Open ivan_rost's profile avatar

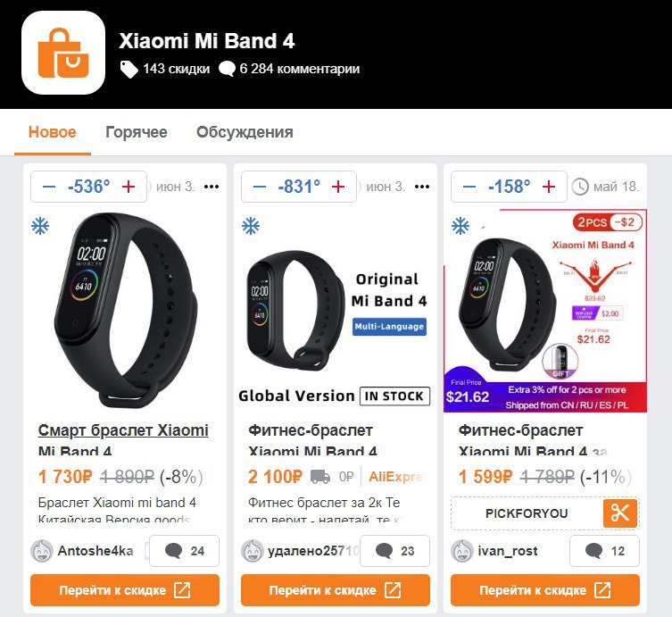coord(462,551)
